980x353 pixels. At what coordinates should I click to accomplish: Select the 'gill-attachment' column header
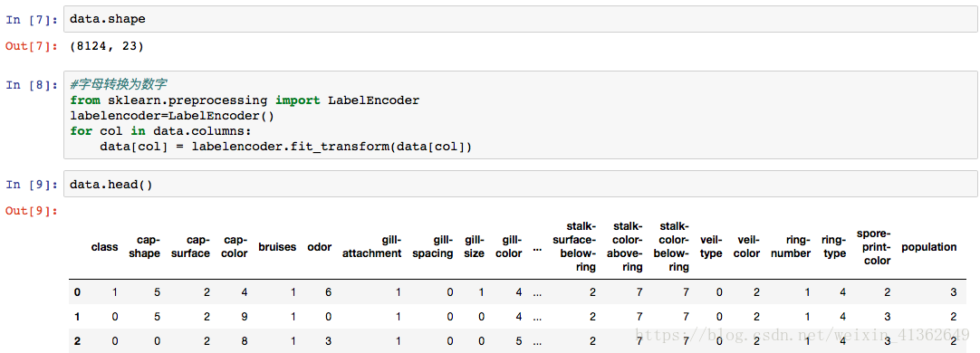click(x=371, y=247)
